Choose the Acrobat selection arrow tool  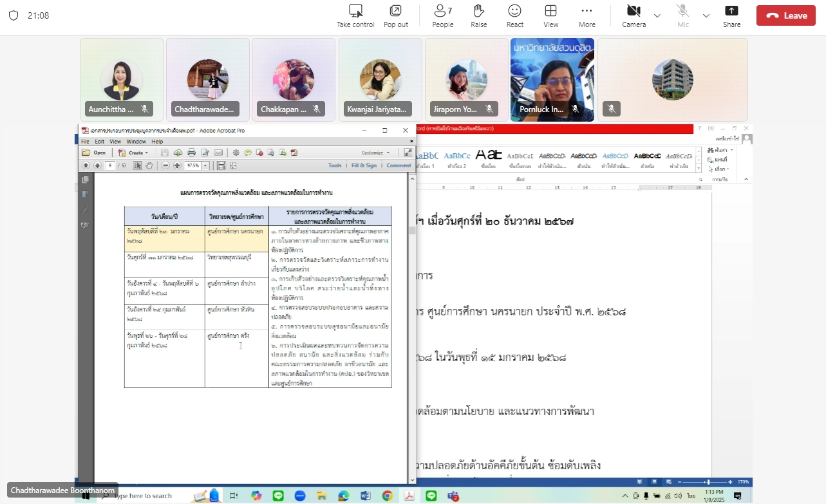click(x=137, y=165)
